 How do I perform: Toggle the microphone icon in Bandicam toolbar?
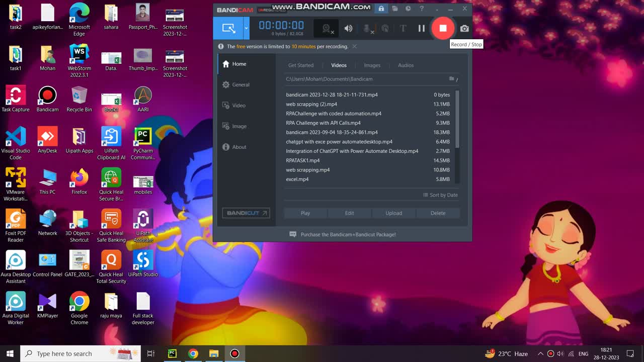tap(368, 29)
